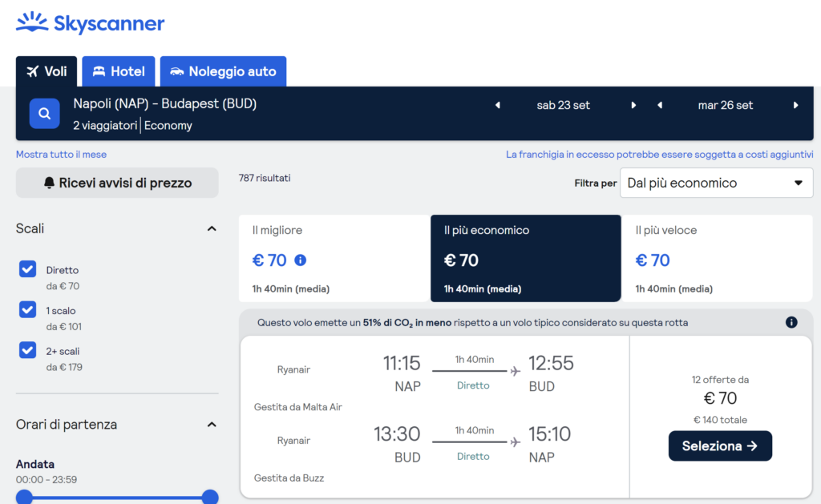This screenshot has width=821, height=504.
Task: Select the Il più veloce sorting card
Action: (717, 258)
